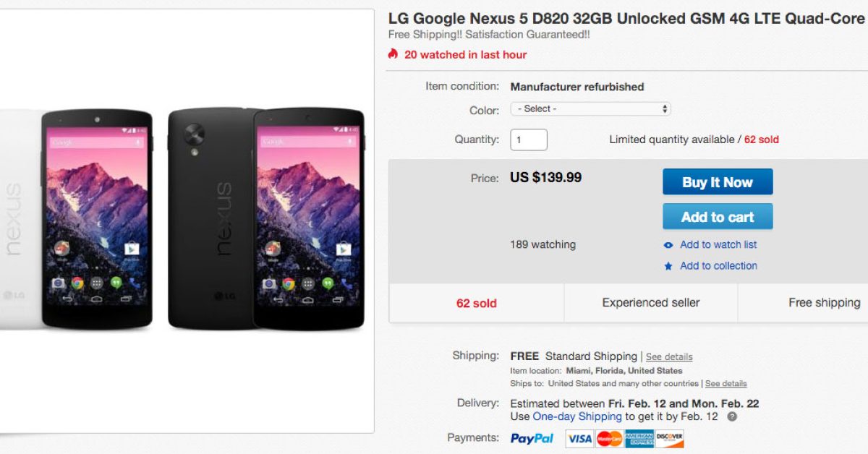Click the MasterCard payment icon
Screen dimensions: 868x454
pos(610,438)
